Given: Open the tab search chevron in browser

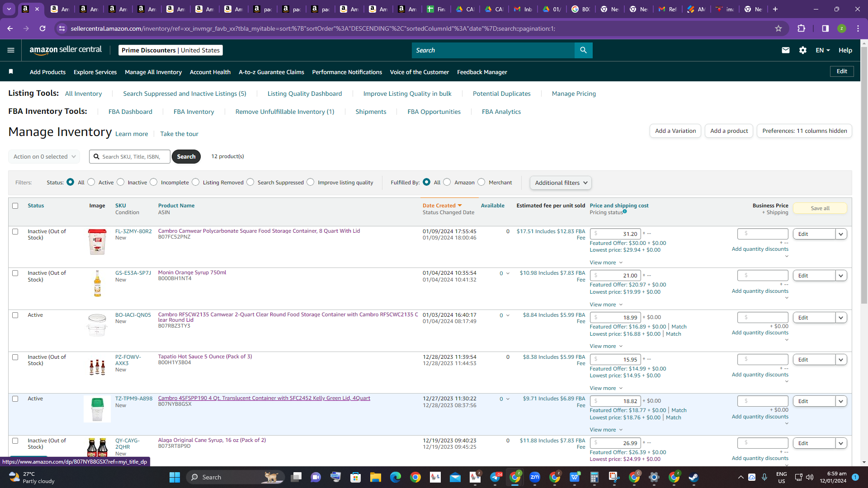Looking at the screenshot, I should 9,9.
